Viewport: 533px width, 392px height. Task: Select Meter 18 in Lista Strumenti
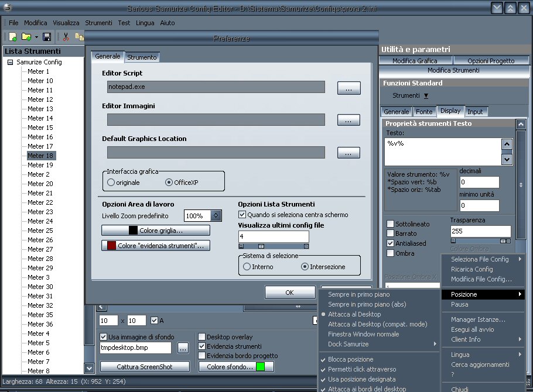point(40,156)
